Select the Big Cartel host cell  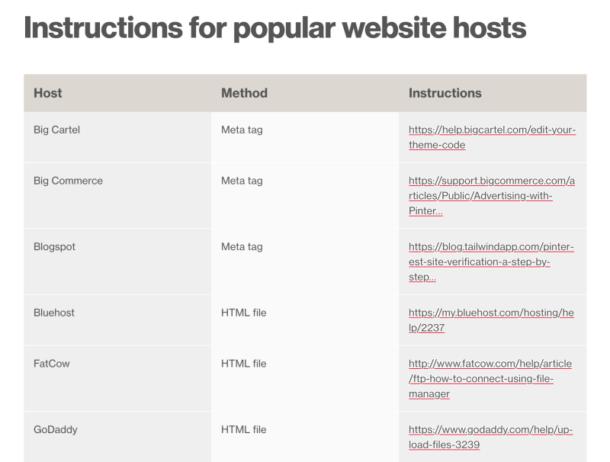55,129
